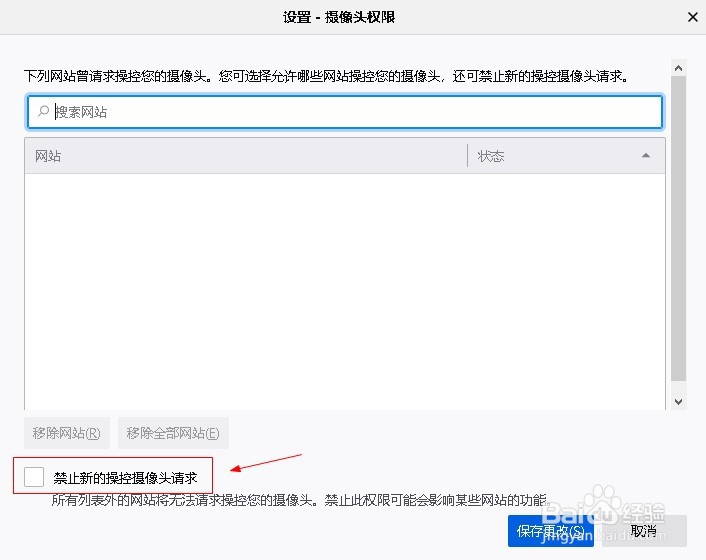Click the scrollbar down arrow
The width and height of the screenshot is (706, 560).
coord(679,401)
